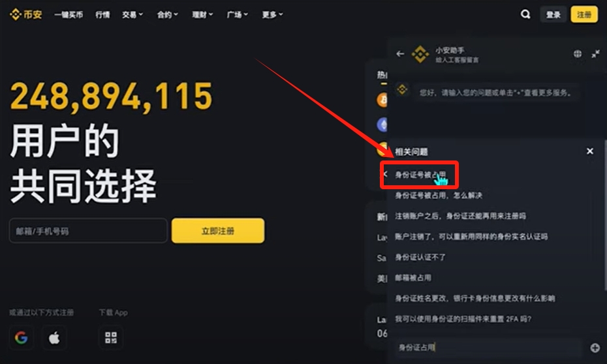Expand the 交易 dropdown menu

click(x=132, y=15)
